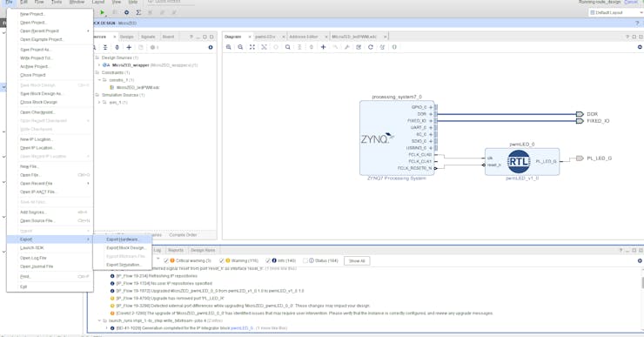Click the wrench customize icon in the Diagram toolbar
644x337 pixels.
[x=347, y=47]
